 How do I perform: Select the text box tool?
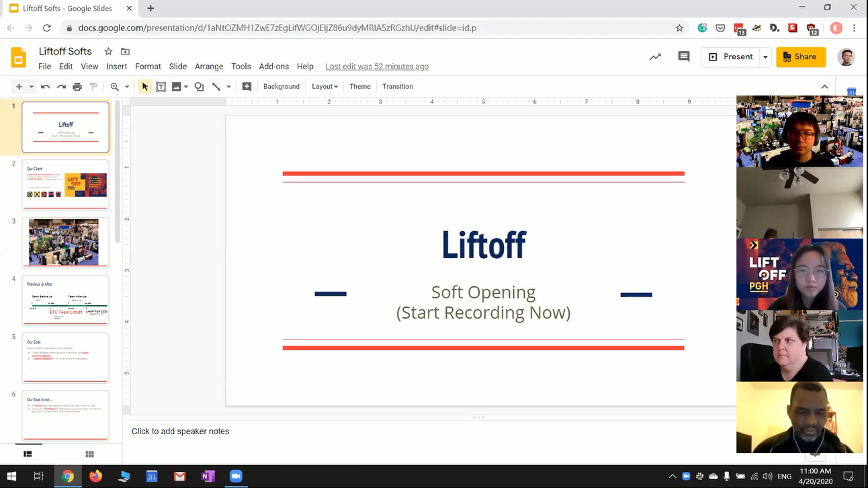coord(161,87)
